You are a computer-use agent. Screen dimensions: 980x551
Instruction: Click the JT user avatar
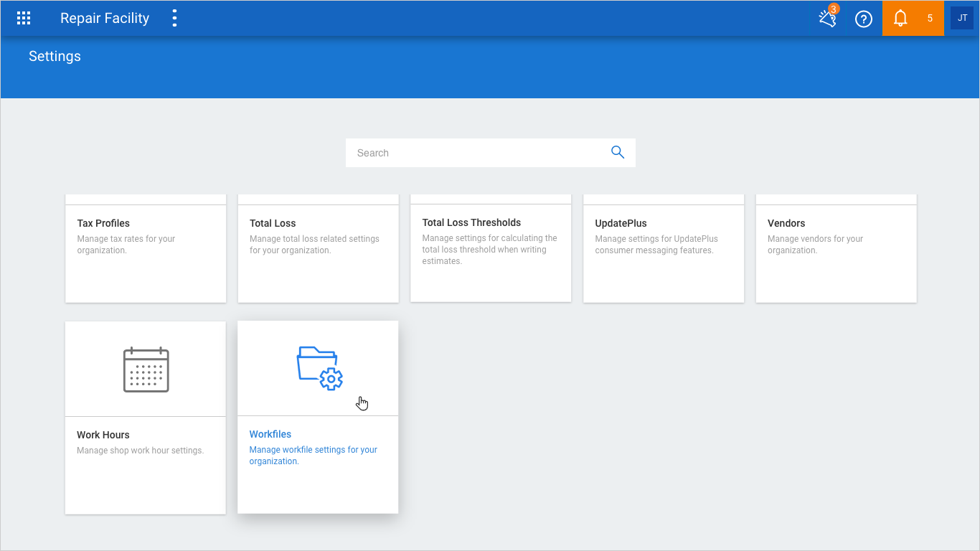(x=962, y=18)
